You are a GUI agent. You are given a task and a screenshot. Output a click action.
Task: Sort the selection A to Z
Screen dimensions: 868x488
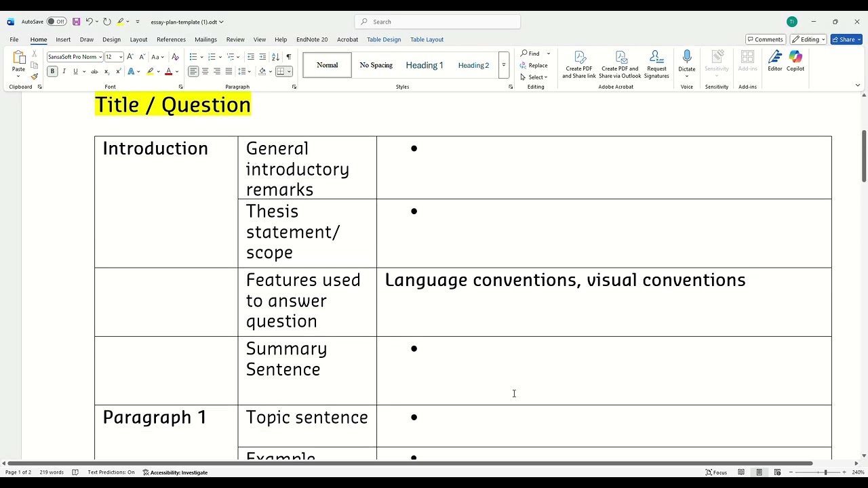click(x=275, y=57)
